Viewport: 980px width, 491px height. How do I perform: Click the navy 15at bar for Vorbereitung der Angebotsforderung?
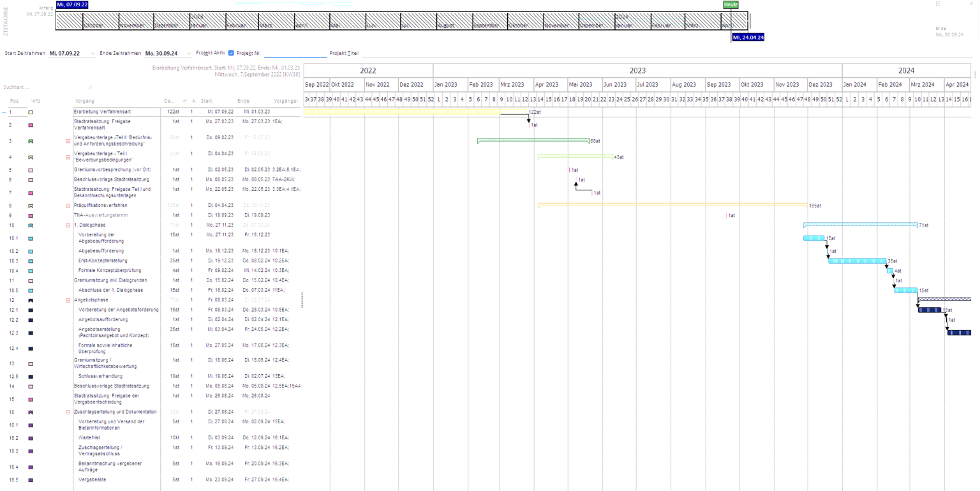(x=930, y=310)
